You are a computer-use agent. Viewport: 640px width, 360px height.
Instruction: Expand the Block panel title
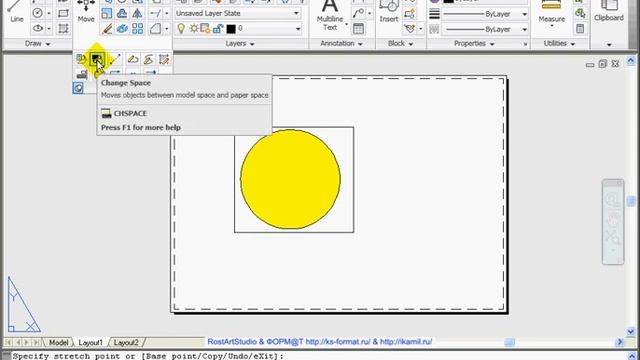[x=400, y=43]
